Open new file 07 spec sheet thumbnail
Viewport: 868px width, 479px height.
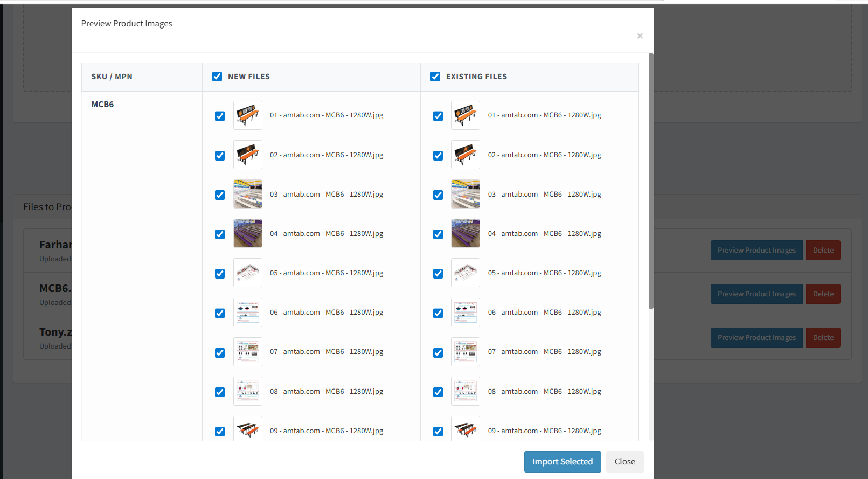(x=248, y=352)
